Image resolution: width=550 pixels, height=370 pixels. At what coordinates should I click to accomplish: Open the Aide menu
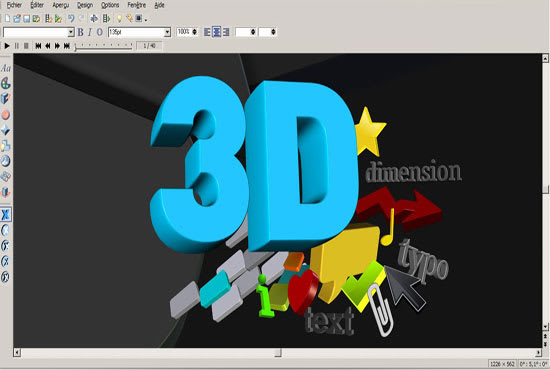[160, 5]
